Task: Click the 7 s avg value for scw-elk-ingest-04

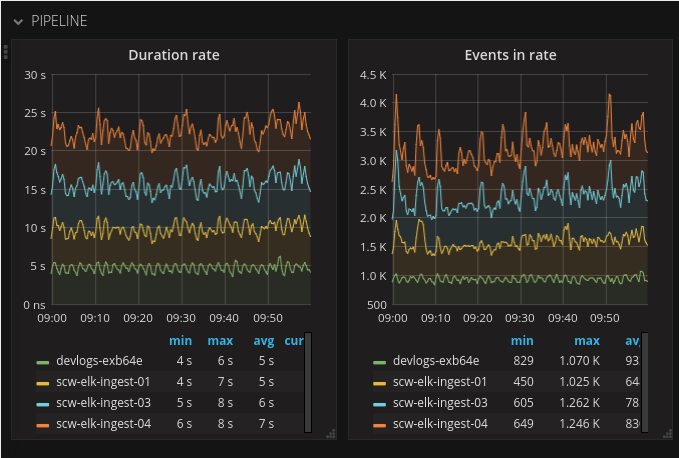Action: click(266, 424)
